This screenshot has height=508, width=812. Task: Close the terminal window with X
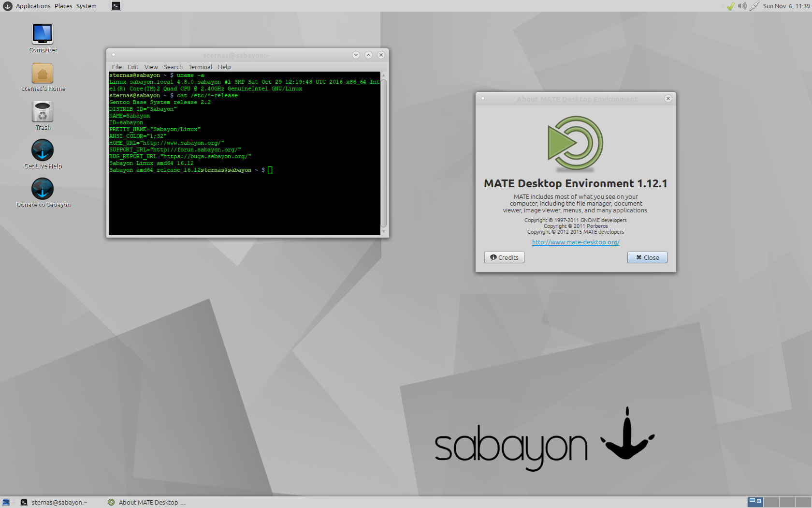coord(381,55)
